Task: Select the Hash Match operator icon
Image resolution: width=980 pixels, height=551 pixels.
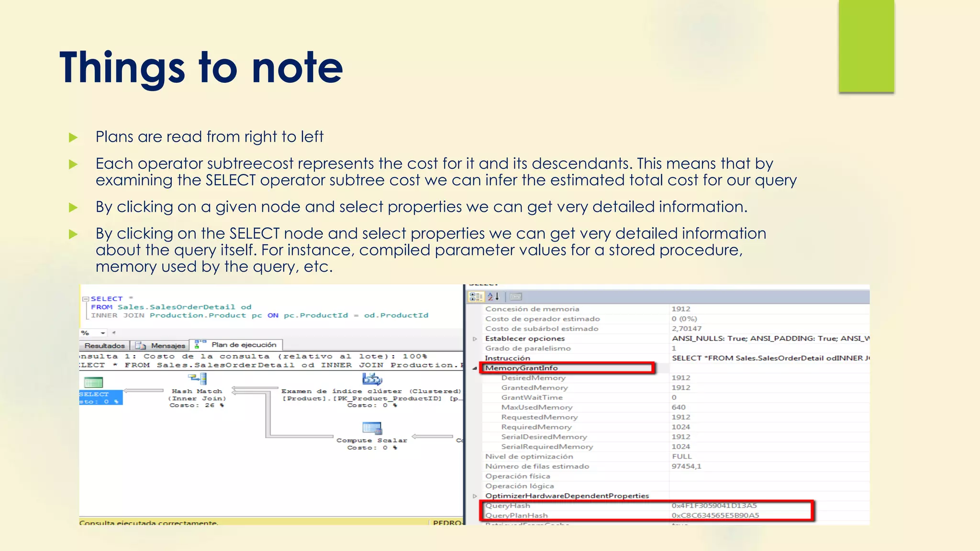Action: tap(197, 379)
